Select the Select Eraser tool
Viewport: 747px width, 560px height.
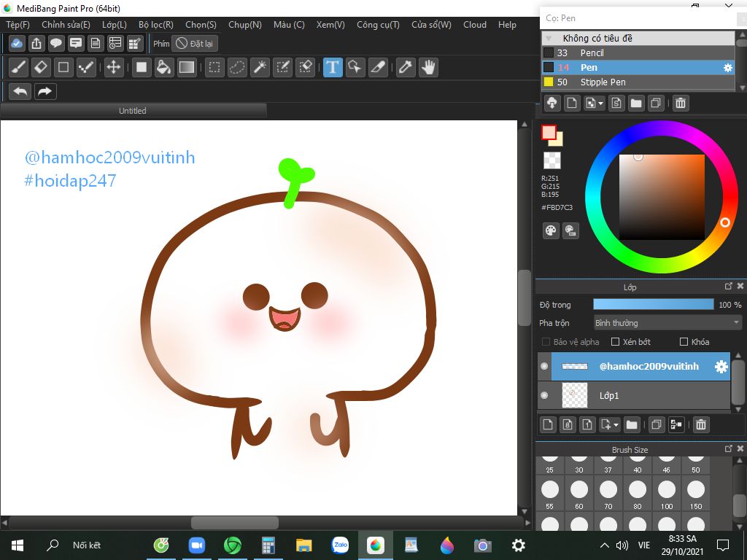[306, 67]
